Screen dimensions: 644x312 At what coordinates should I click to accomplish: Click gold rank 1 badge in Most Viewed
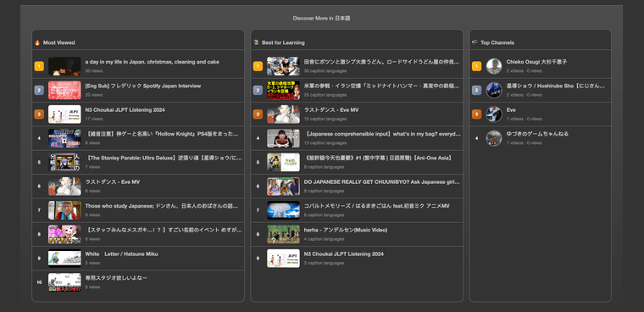[39, 66]
